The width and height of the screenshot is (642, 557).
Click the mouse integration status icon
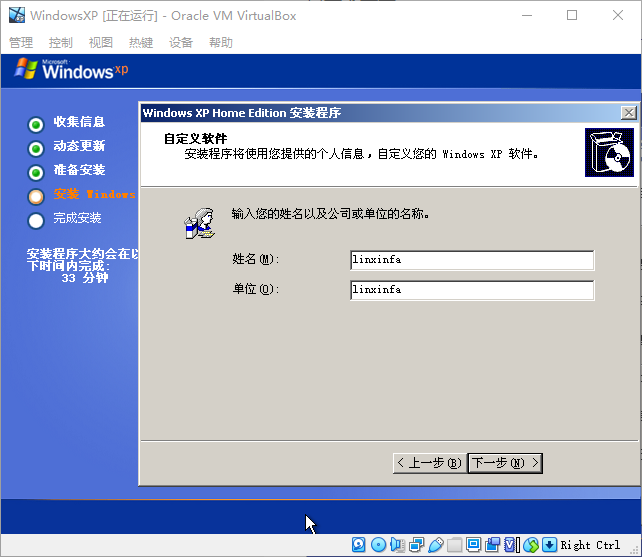coord(531,545)
